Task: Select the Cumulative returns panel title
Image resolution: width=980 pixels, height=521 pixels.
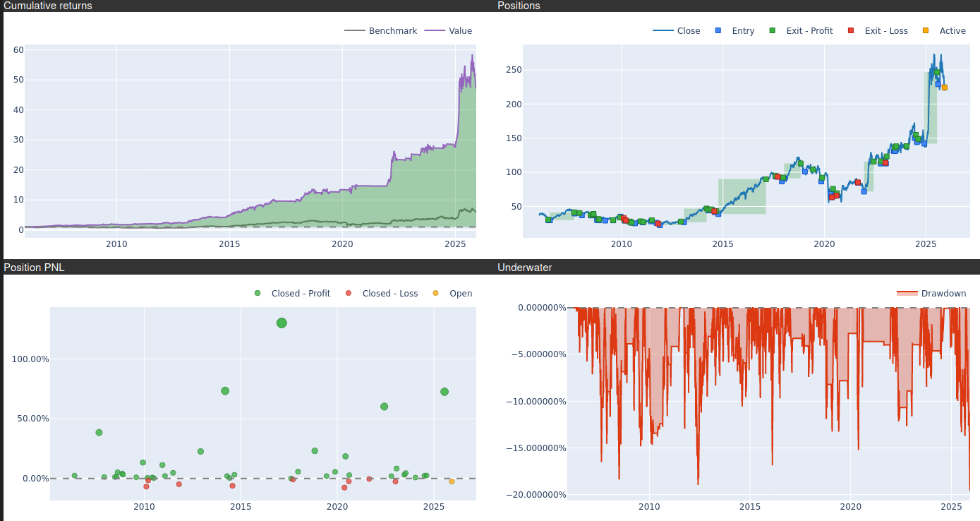Action: click(x=48, y=6)
